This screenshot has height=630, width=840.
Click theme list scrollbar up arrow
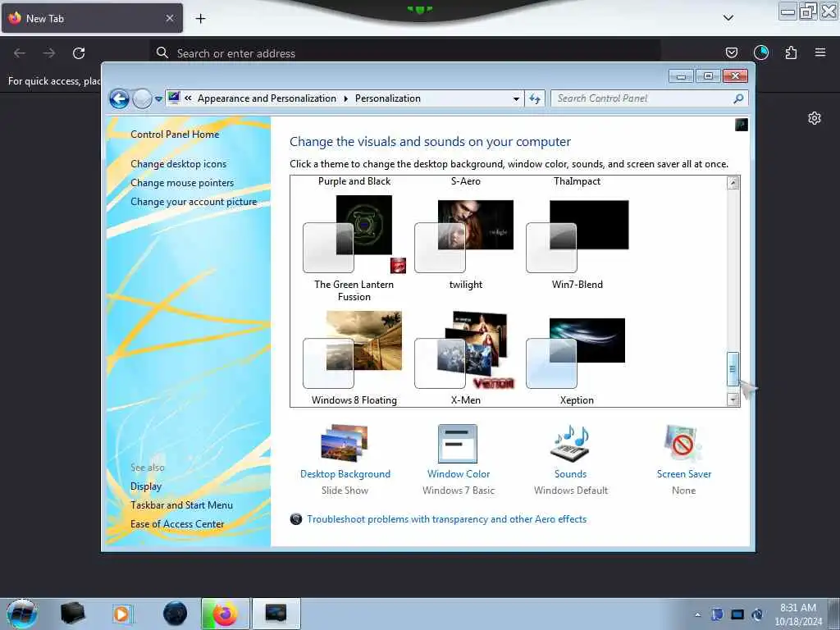click(x=733, y=183)
